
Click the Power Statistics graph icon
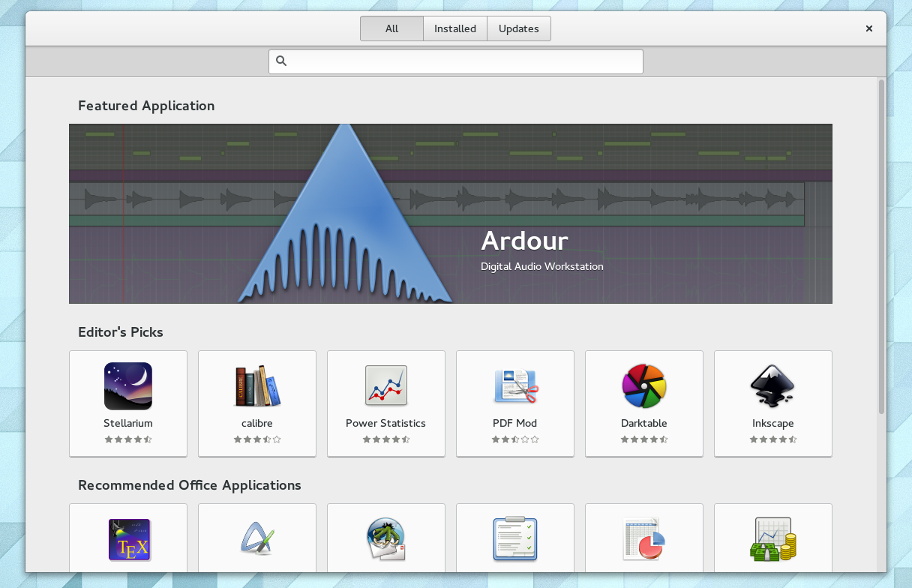[385, 385]
